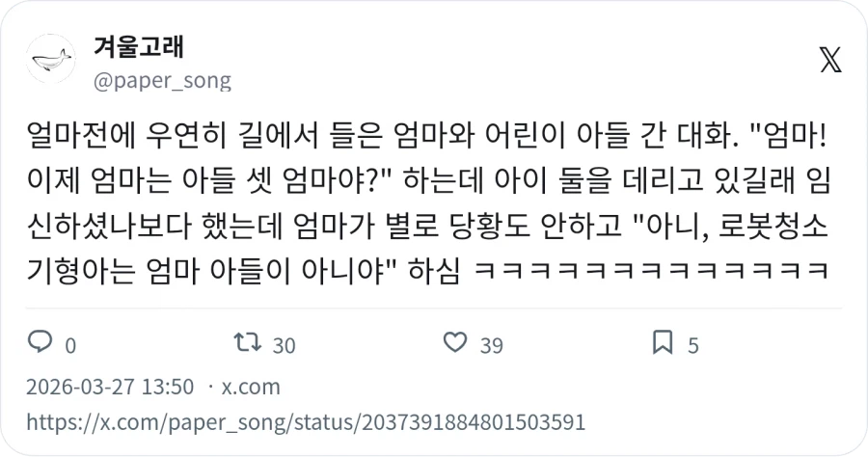Click the bookmark count 5
The image size is (868, 457).
point(693,346)
